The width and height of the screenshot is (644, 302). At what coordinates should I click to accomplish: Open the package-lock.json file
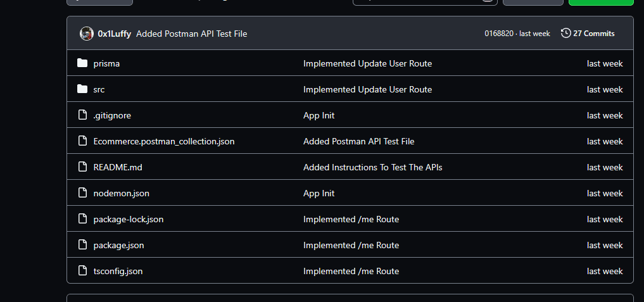[128, 219]
